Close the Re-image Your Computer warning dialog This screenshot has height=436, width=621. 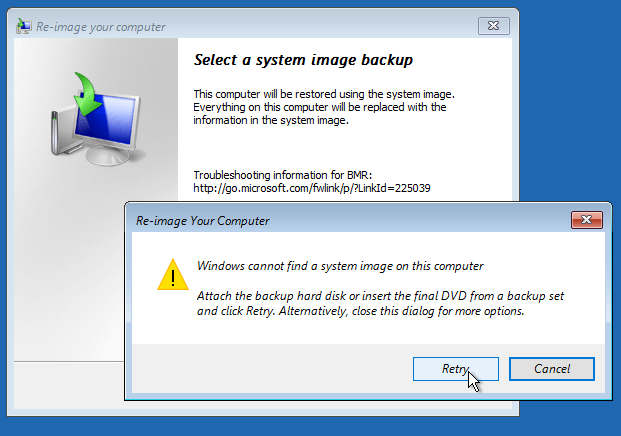(587, 220)
